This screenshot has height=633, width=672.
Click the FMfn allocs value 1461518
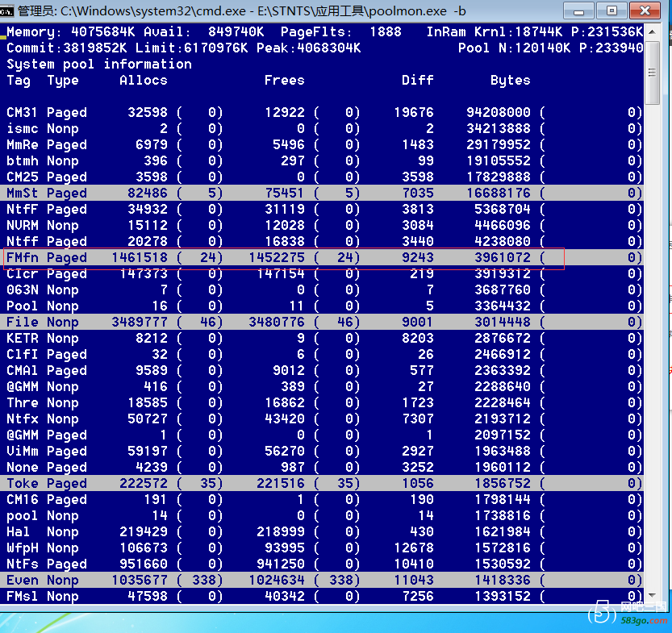pyautogui.click(x=140, y=258)
